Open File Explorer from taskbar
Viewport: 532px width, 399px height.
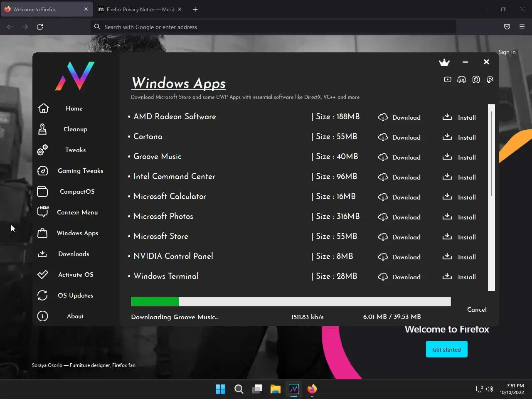(x=276, y=389)
